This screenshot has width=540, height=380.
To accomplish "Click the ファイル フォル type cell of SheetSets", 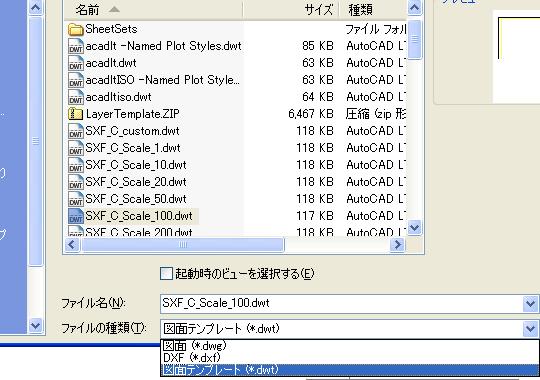I will [376, 29].
